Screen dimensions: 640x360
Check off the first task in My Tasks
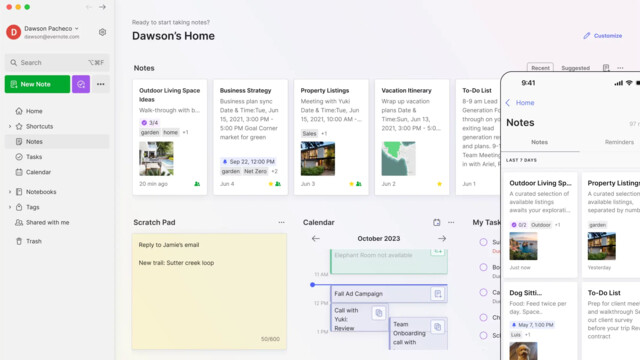[483, 242]
